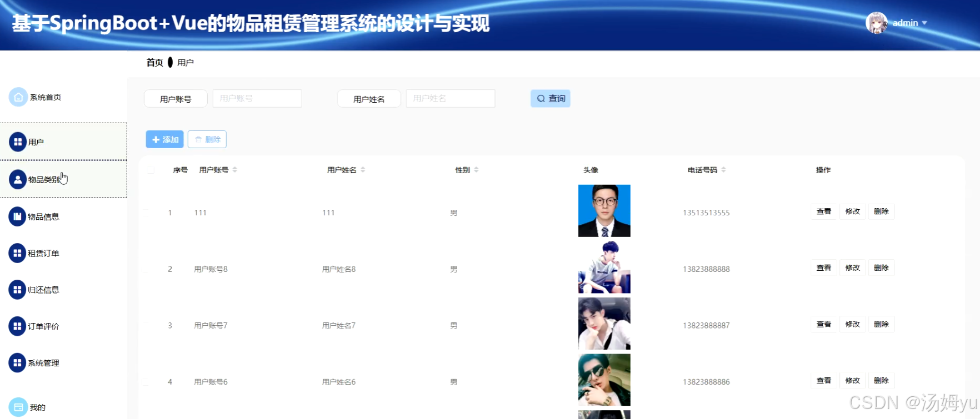The height and width of the screenshot is (419, 980).
Task: Click the 查询 search button
Action: (x=551, y=99)
